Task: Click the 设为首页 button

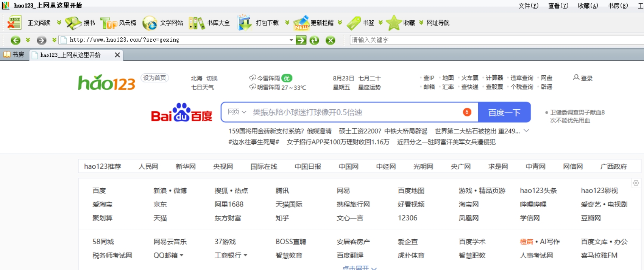Action: tap(154, 78)
